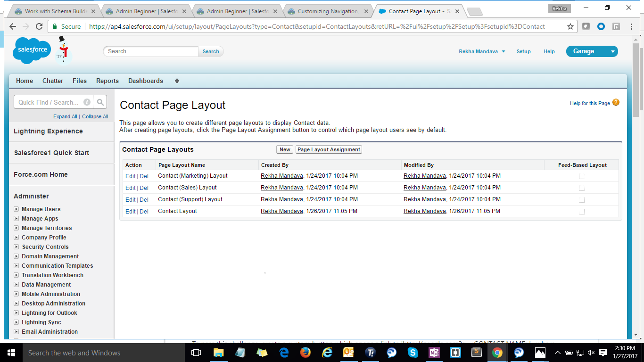Open File Explorer from the taskbar
Screen dimensions: 644x362
pyautogui.click(x=219, y=353)
